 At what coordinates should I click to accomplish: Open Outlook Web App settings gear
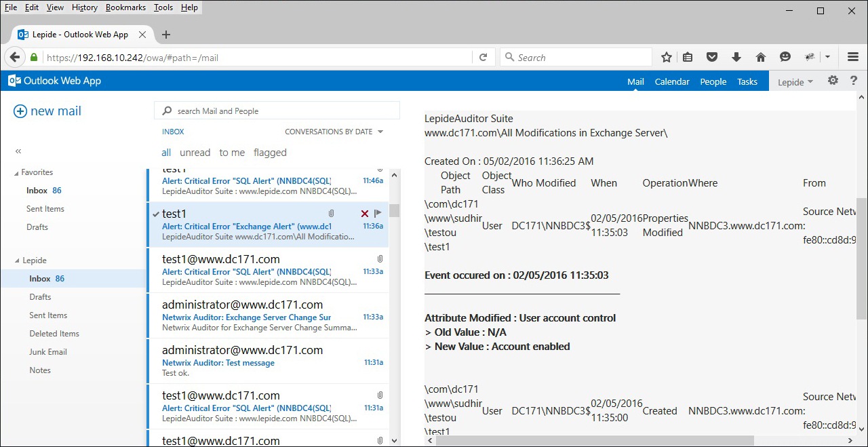(833, 81)
